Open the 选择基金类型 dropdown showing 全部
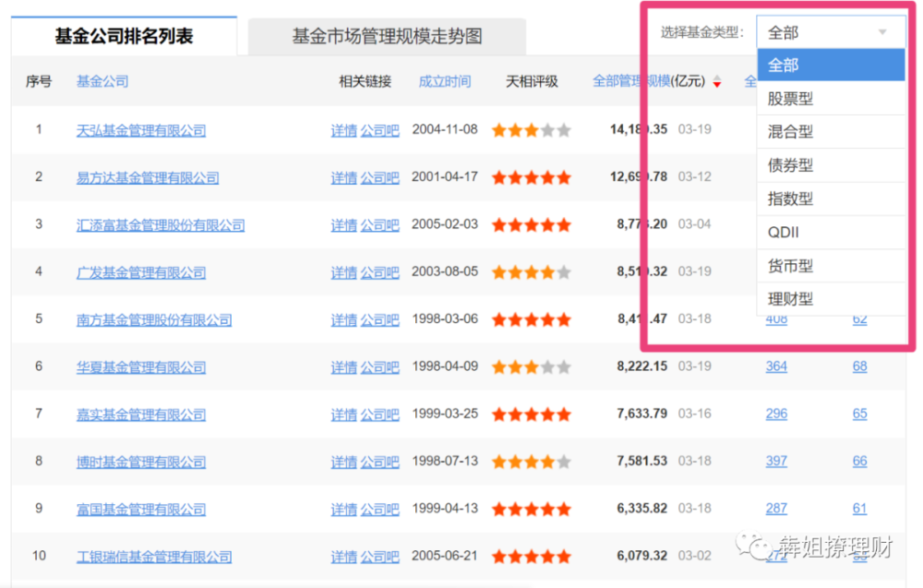The width and height of the screenshot is (923, 588). click(x=831, y=32)
